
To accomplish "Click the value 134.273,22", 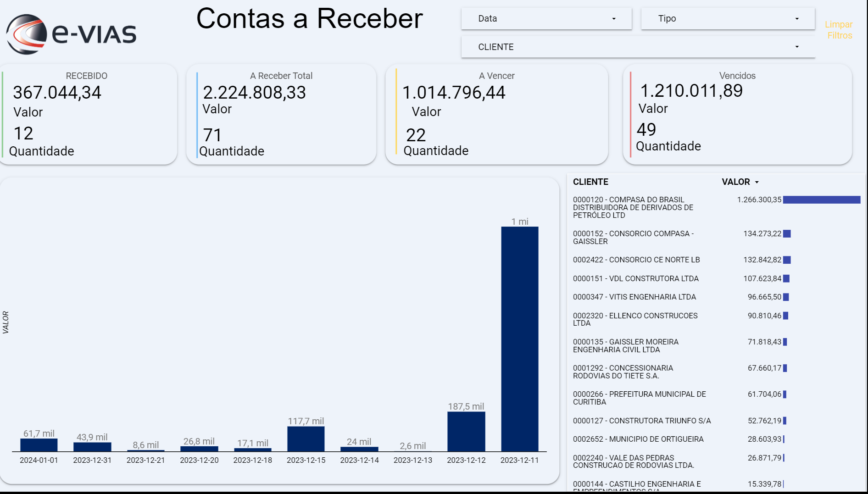I will 762,234.
